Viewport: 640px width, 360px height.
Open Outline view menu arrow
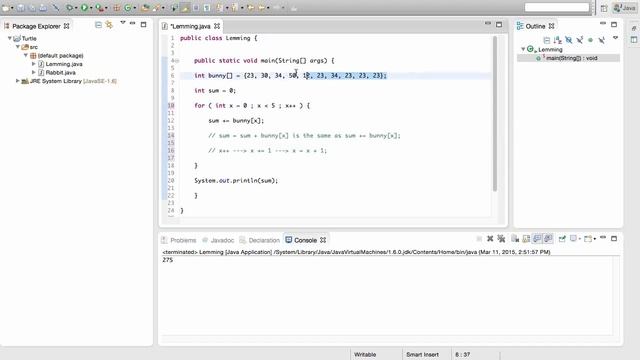[615, 38]
